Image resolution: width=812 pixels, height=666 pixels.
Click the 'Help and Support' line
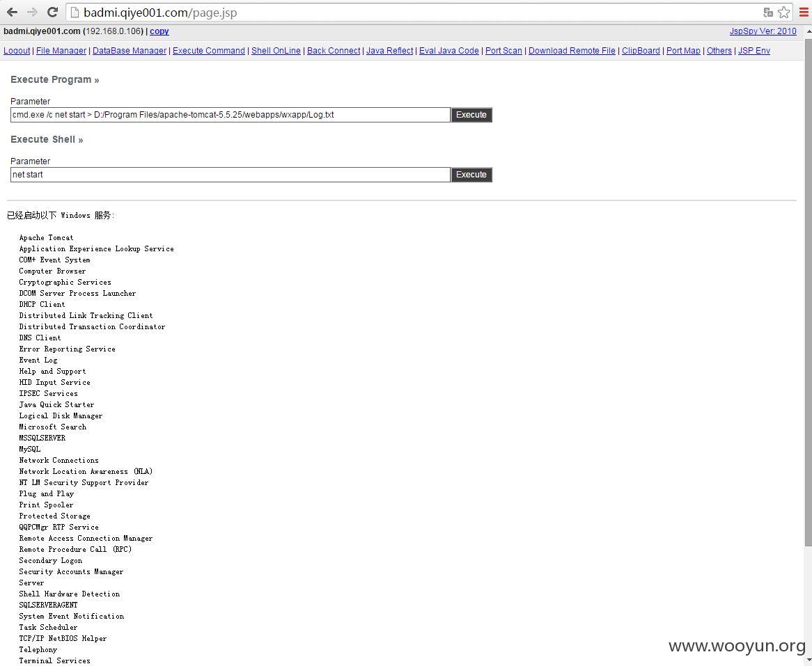click(52, 371)
